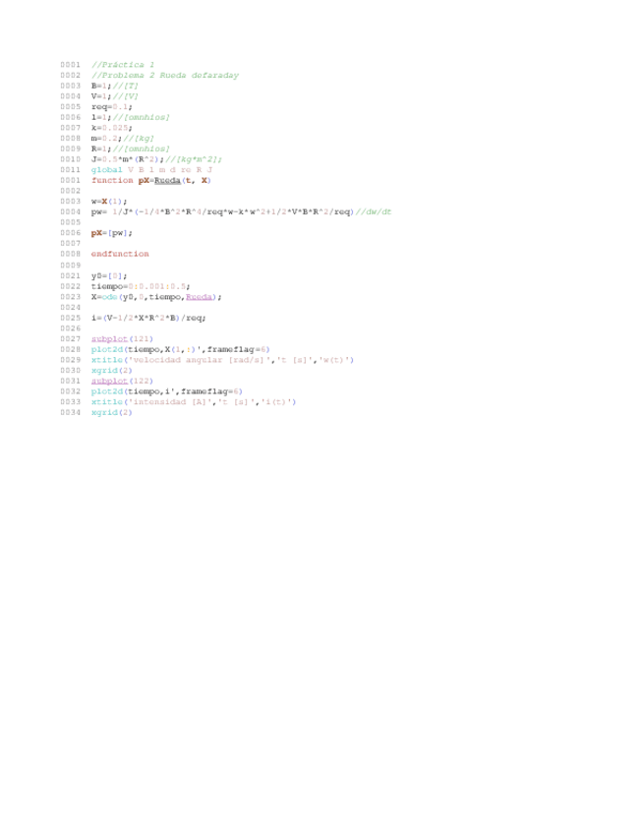Click line number 0025
Screen dimensions: 644x834
[x=70, y=318]
